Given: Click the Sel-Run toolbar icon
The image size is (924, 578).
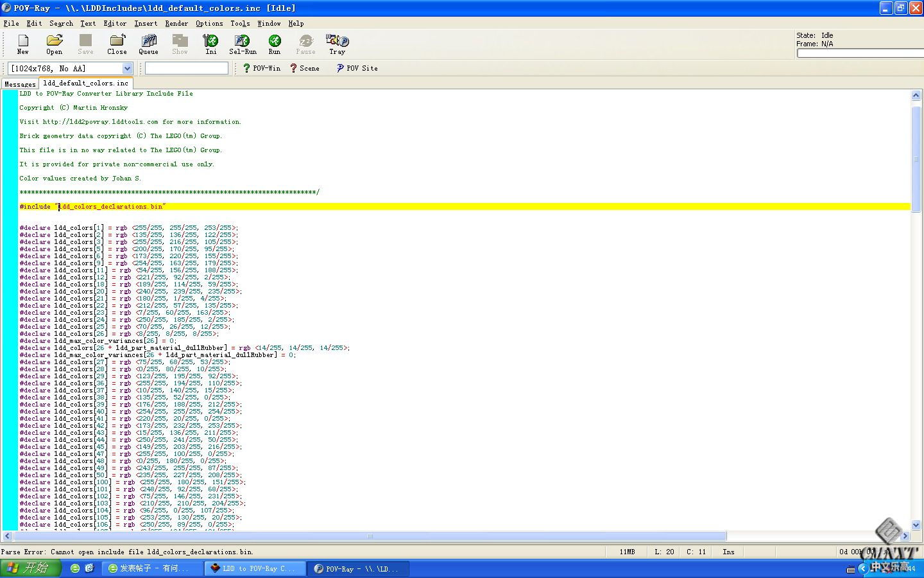Looking at the screenshot, I should coord(243,44).
